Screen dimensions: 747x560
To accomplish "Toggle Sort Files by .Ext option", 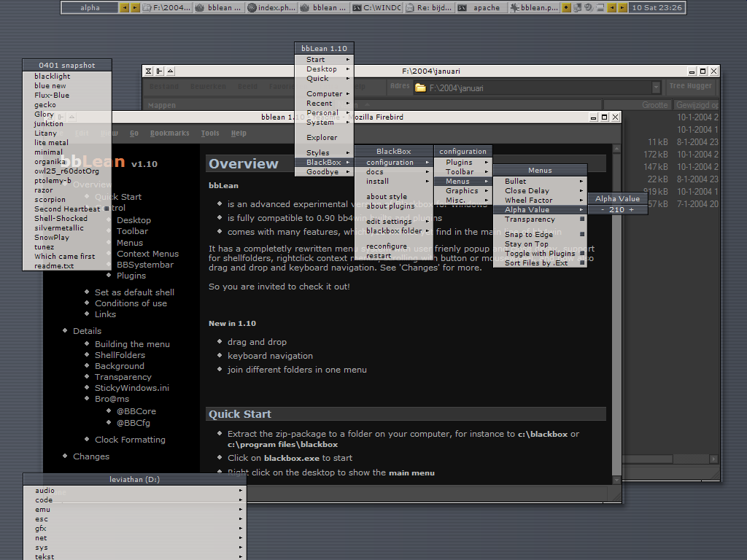I will (x=540, y=262).
